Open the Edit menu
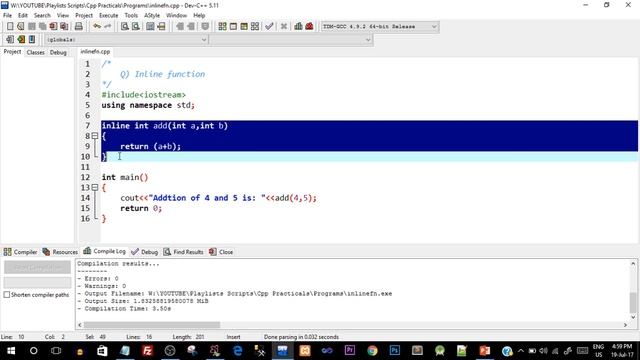The image size is (640, 360). [23, 16]
